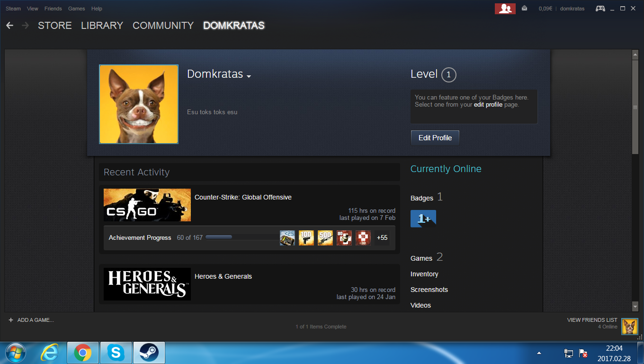
Task: Open Skype from the taskbar
Action: point(116,353)
